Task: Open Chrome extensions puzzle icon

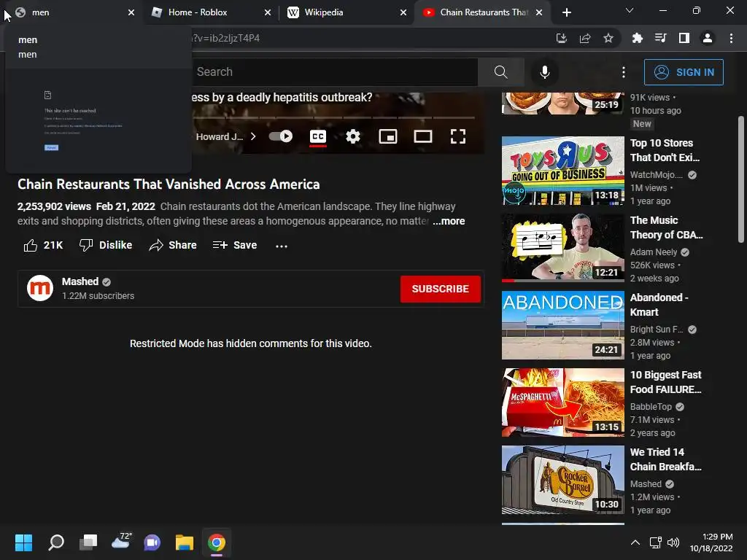Action: 637,38
